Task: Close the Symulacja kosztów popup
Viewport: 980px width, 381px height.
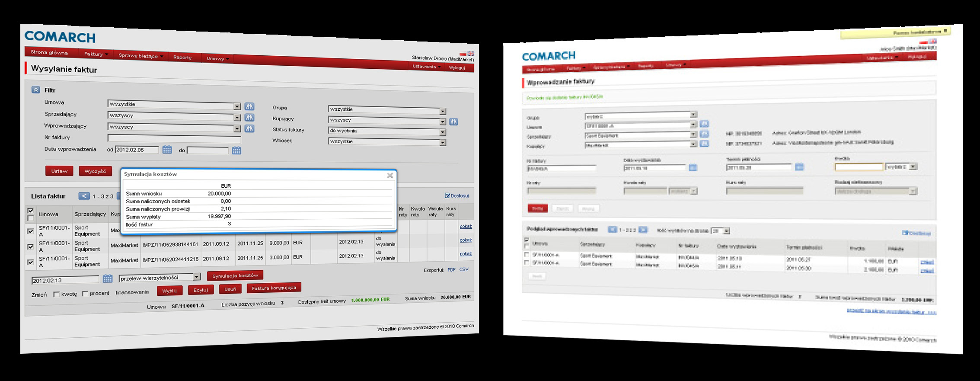Action: click(x=390, y=175)
